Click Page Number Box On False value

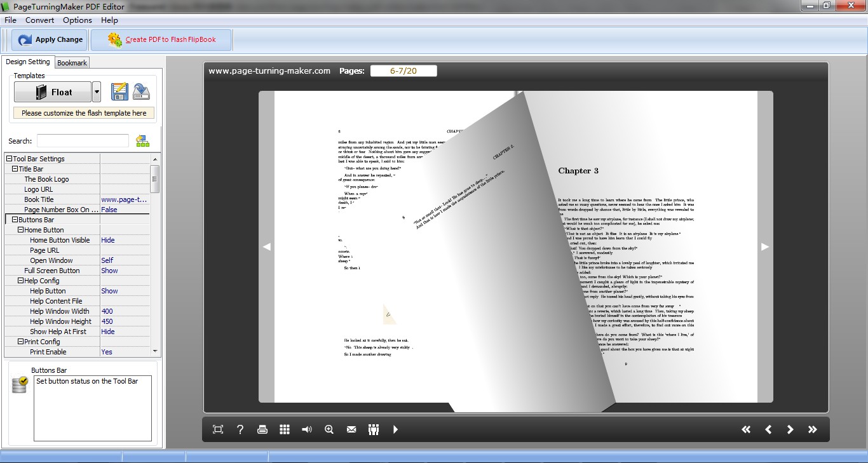tap(125, 210)
